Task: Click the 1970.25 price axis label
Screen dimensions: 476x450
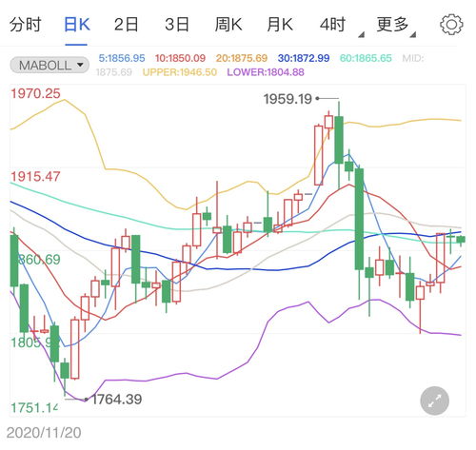Action: pyautogui.click(x=35, y=93)
